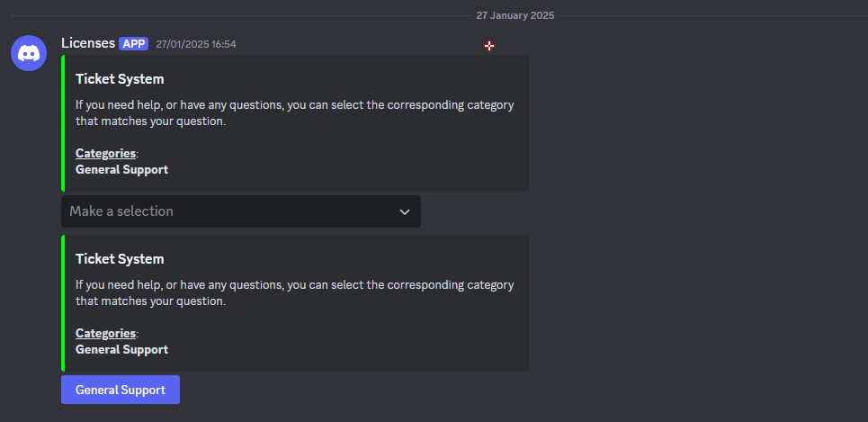The width and height of the screenshot is (868, 422).
Task: Click the description paragraph in the top embed
Action: click(x=294, y=113)
